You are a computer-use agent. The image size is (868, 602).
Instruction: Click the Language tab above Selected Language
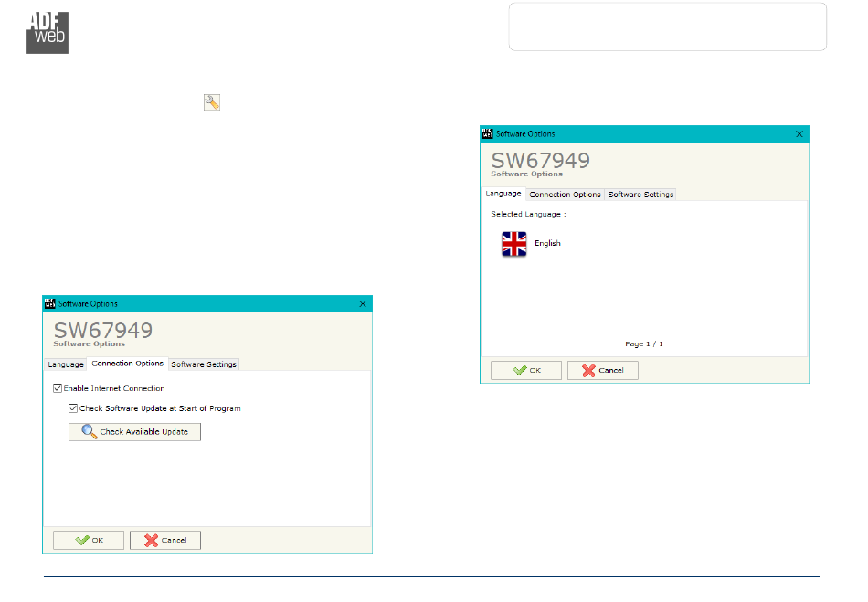pyautogui.click(x=503, y=194)
